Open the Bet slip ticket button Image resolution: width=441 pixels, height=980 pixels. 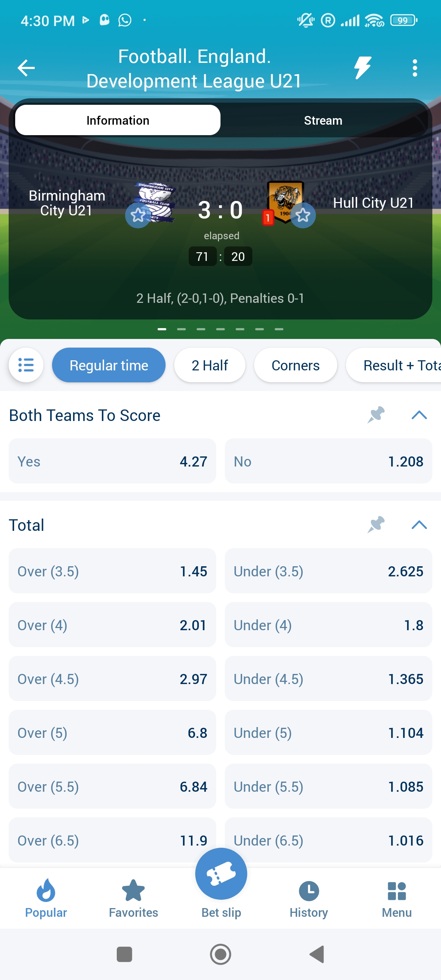point(221,874)
